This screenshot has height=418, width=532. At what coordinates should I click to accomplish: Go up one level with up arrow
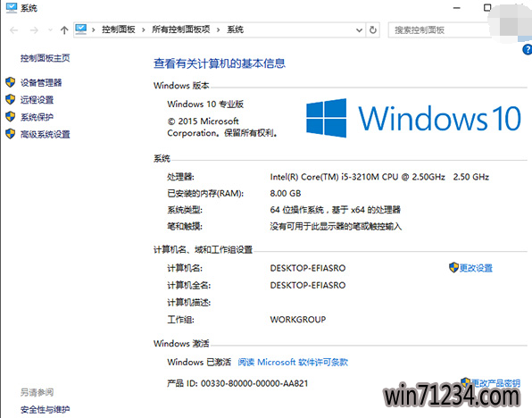64,30
